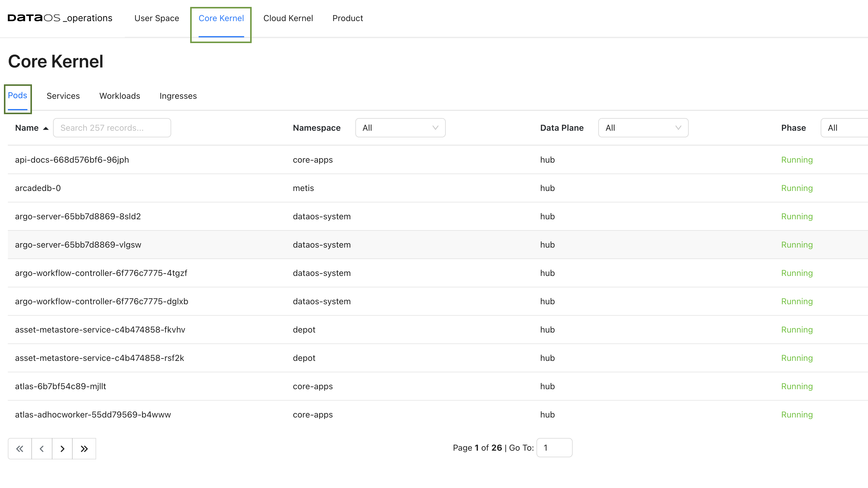Expand the Phase filter dropdown

(847, 127)
